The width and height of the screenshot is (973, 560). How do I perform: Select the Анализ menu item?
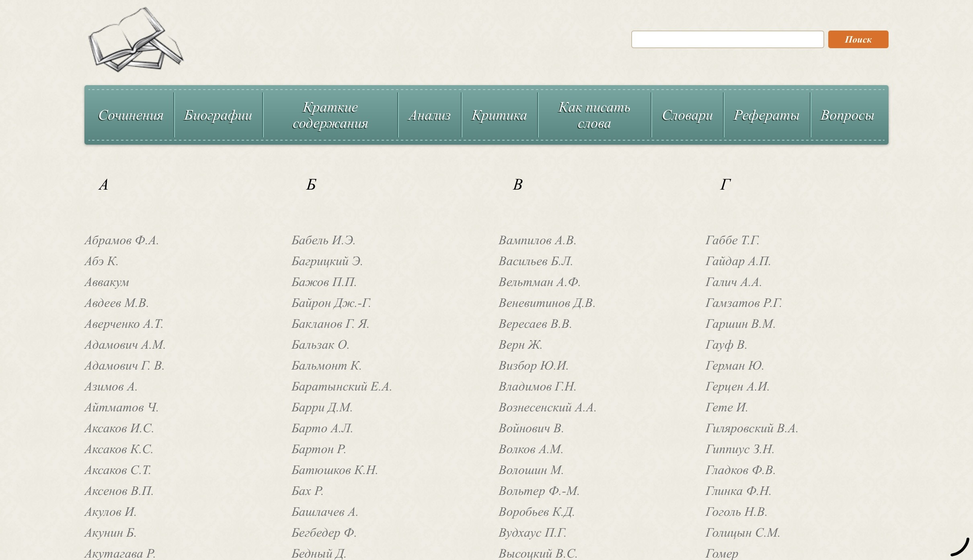(x=429, y=115)
